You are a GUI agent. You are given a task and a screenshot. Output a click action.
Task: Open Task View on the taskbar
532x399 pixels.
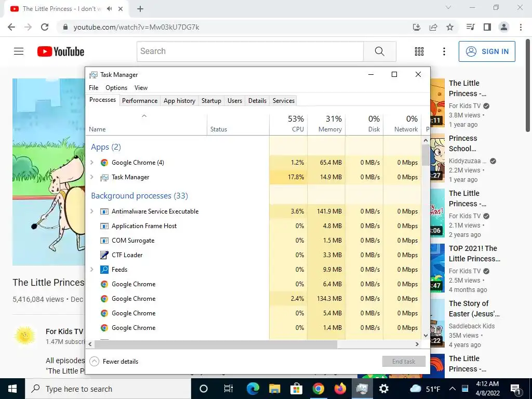(x=229, y=389)
